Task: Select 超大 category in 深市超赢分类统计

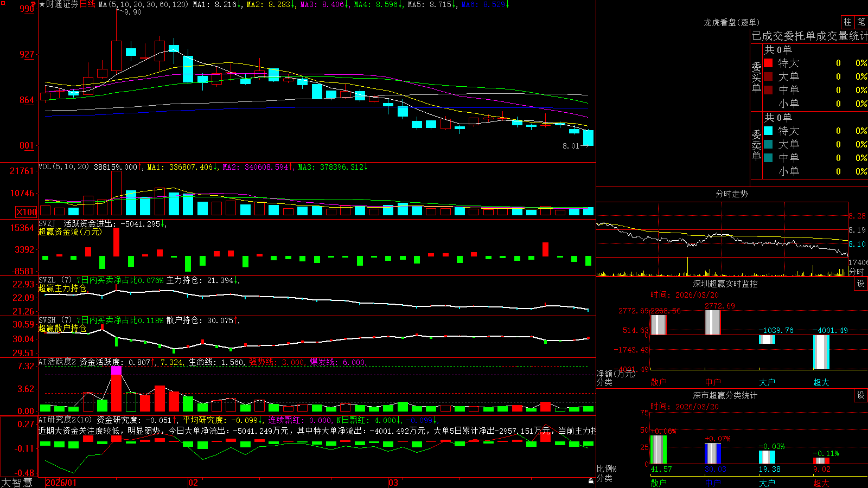Action: tap(821, 483)
